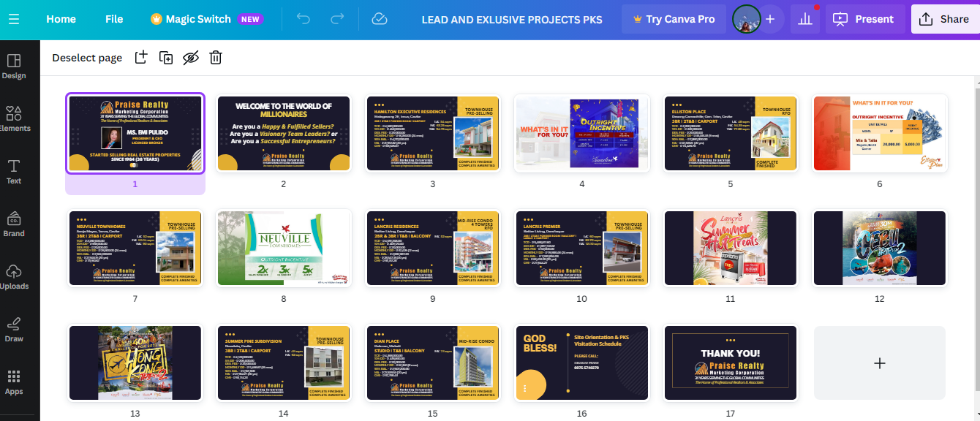The image size is (980, 421).
Task: Hide the selected page
Action: (x=191, y=57)
